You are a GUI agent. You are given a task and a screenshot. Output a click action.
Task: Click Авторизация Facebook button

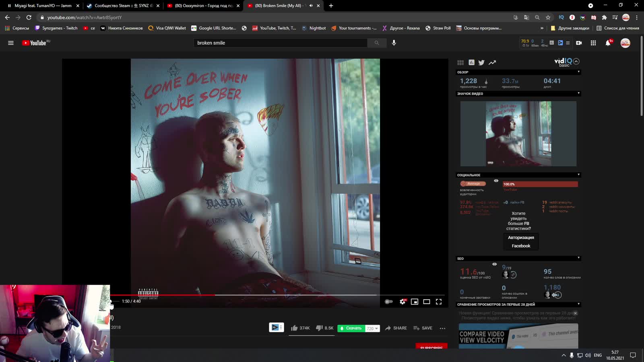(x=521, y=242)
